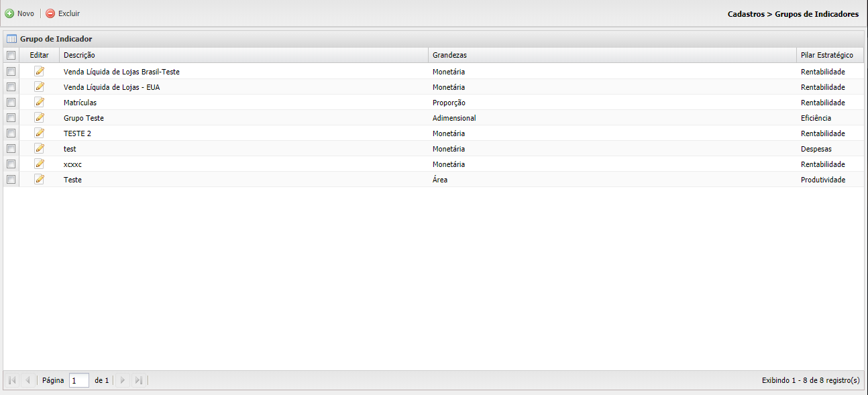Click the page number input field
The width and height of the screenshot is (868, 395).
tap(78, 380)
